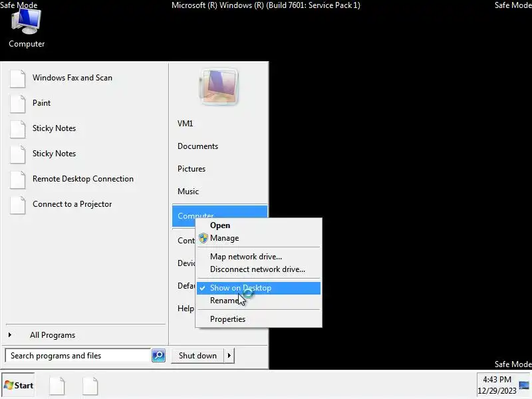Screen dimensions: 532x399
Task: Open VM1 user folder link
Action: point(186,124)
